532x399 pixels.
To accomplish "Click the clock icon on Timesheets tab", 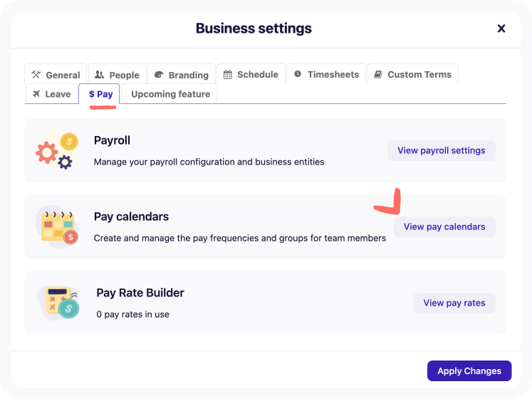I will (x=298, y=74).
